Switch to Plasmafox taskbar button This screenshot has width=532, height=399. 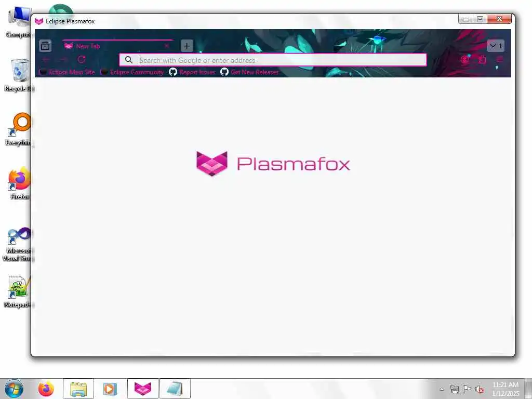tap(143, 389)
